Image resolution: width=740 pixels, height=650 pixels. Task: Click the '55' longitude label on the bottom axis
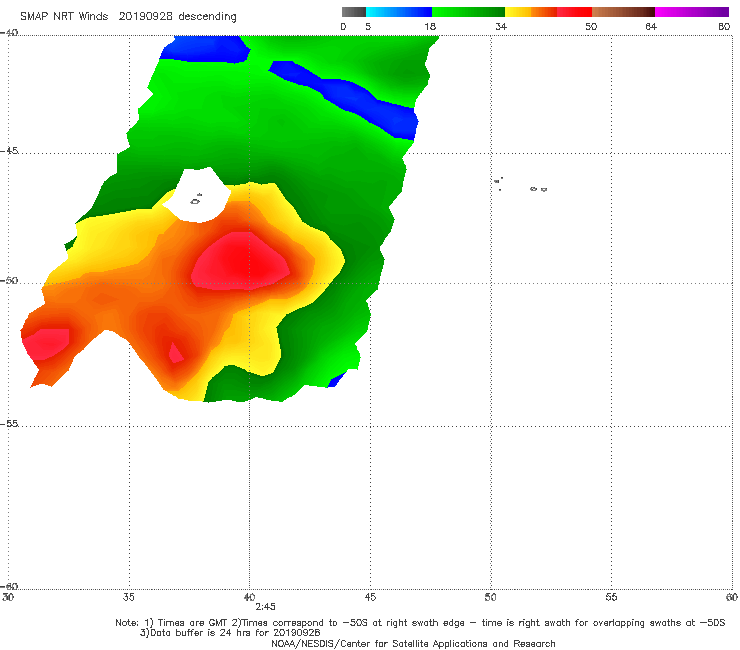611,597
